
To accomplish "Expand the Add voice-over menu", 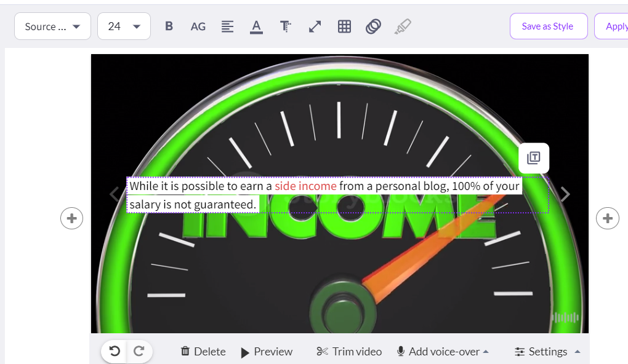I will [443, 352].
